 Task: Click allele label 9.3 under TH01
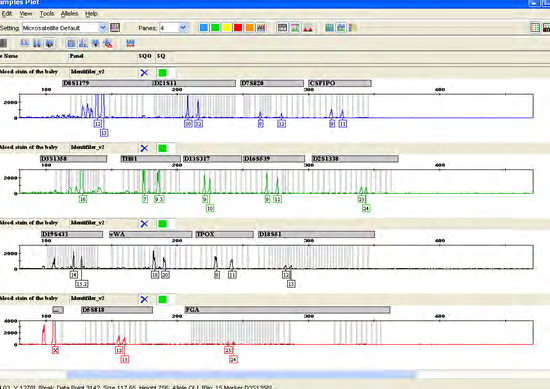pos(159,199)
